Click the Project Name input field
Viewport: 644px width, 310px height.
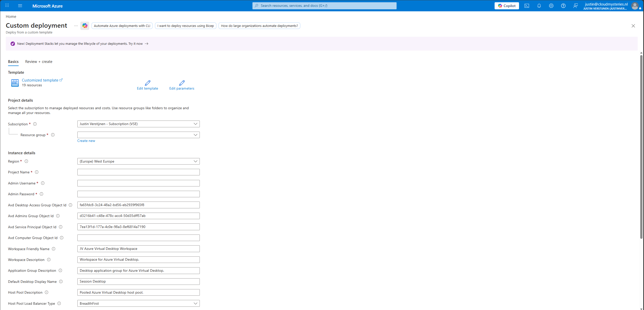(139, 172)
